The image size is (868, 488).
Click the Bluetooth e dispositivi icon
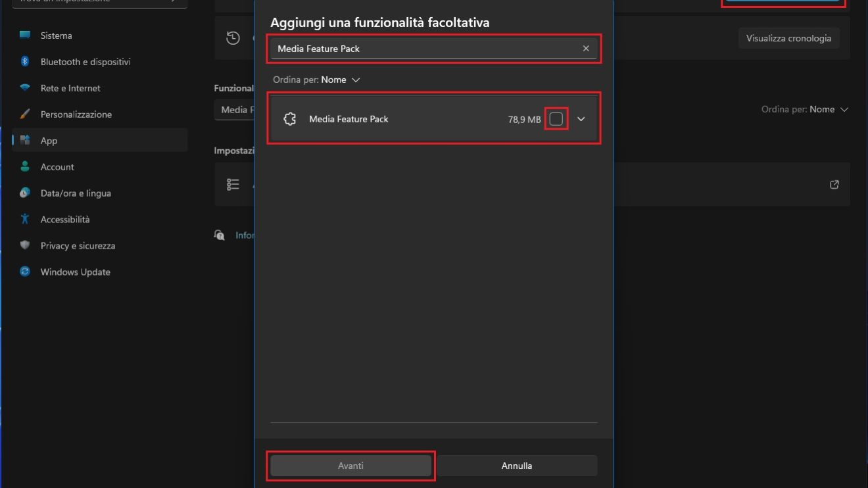point(25,62)
